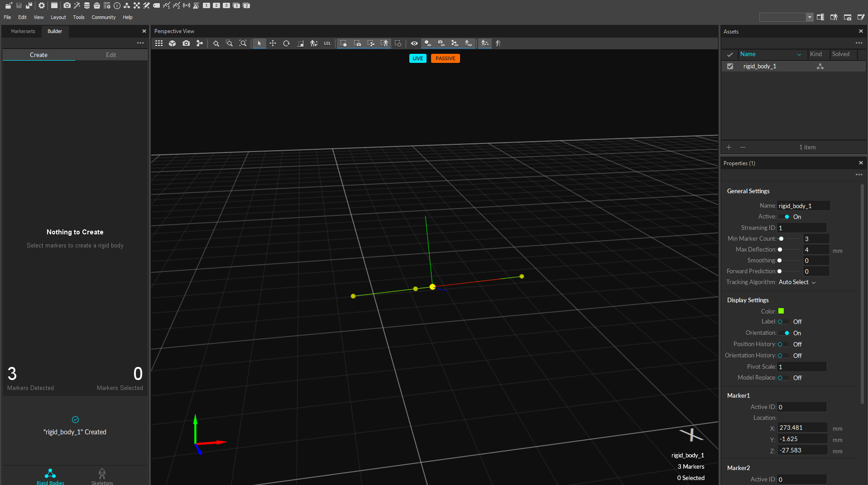Screen dimensions: 868x485
Task: Expand the layout dropdown at top right
Action: [x=809, y=17]
